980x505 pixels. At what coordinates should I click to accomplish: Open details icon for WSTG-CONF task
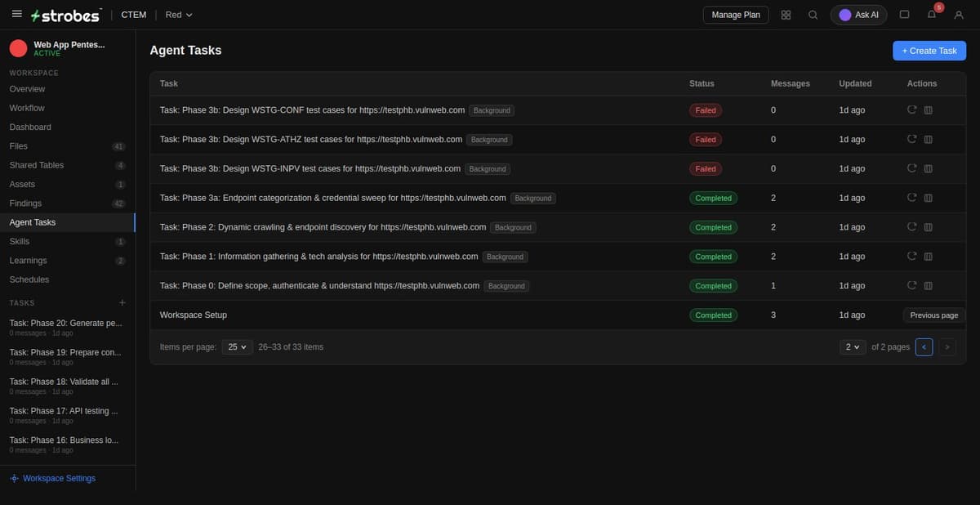coord(928,110)
